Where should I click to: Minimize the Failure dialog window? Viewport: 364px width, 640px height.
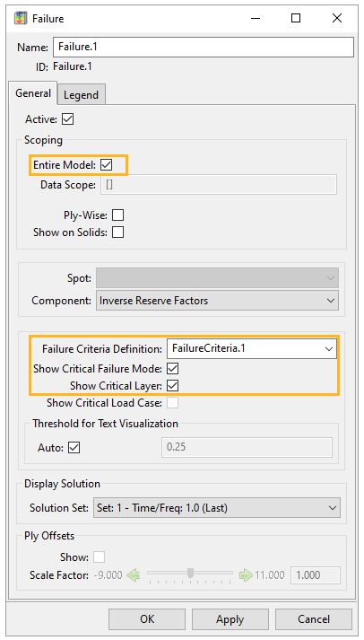tap(256, 18)
